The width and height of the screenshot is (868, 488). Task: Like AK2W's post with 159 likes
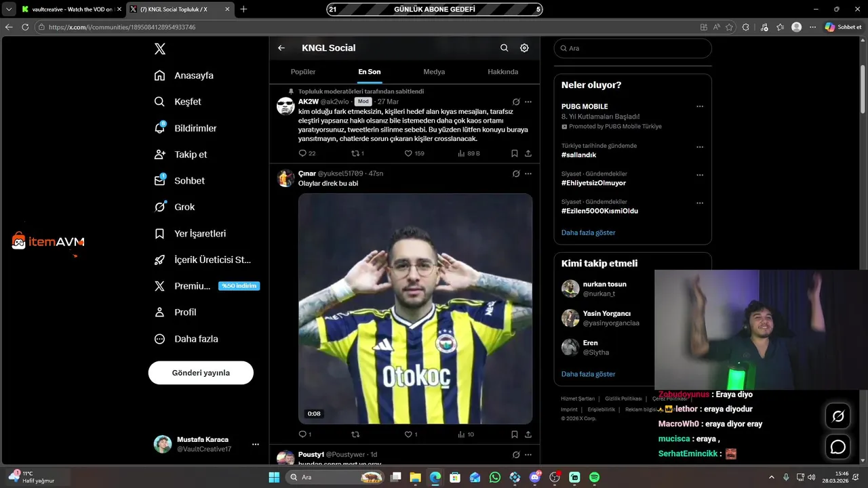pos(414,153)
